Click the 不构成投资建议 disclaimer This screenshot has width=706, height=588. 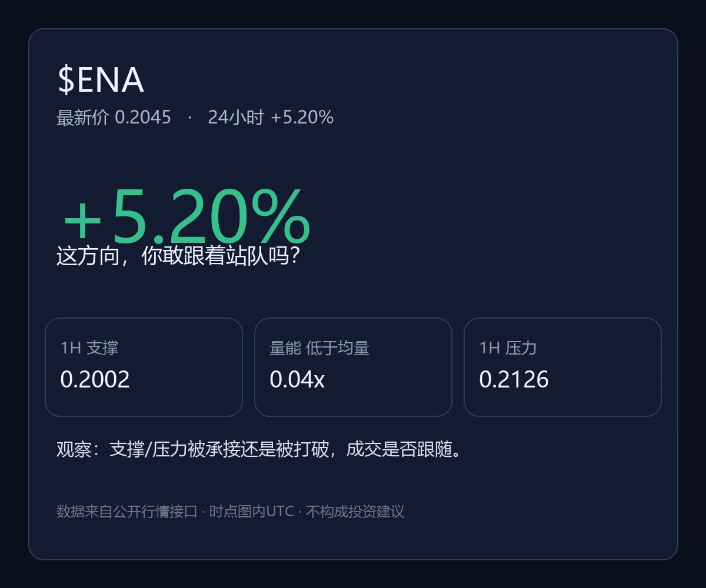355,512
